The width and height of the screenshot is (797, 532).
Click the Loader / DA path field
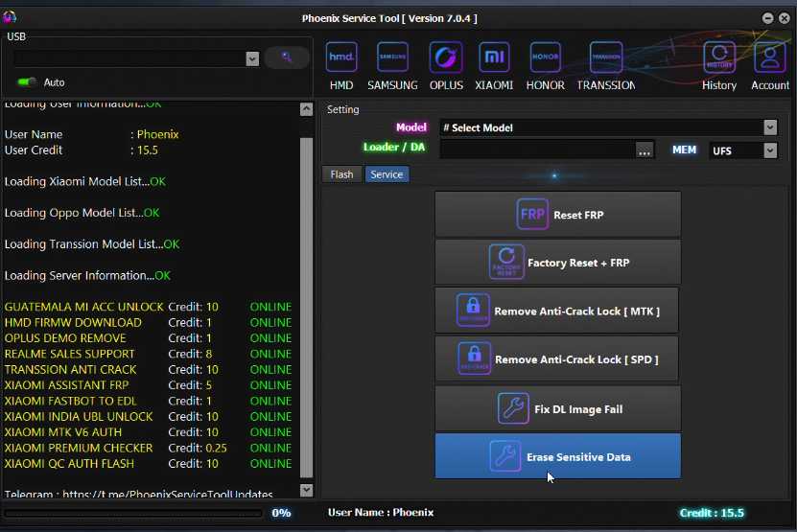click(537, 150)
